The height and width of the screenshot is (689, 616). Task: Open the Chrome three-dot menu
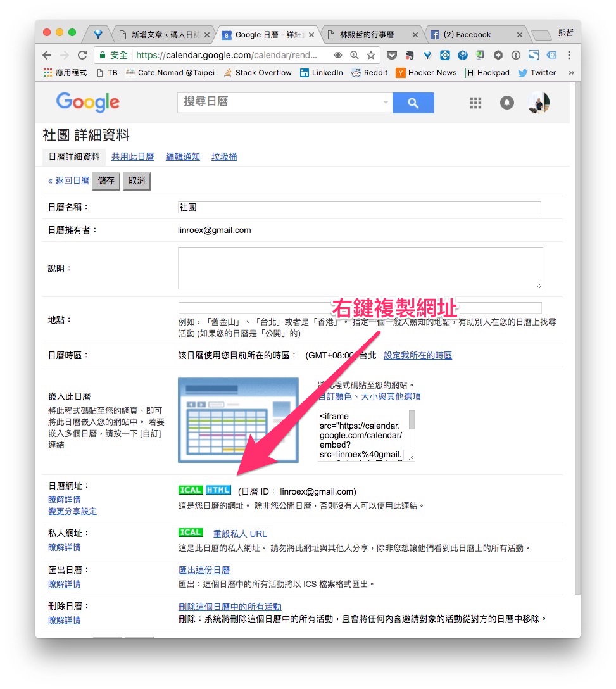coord(569,55)
